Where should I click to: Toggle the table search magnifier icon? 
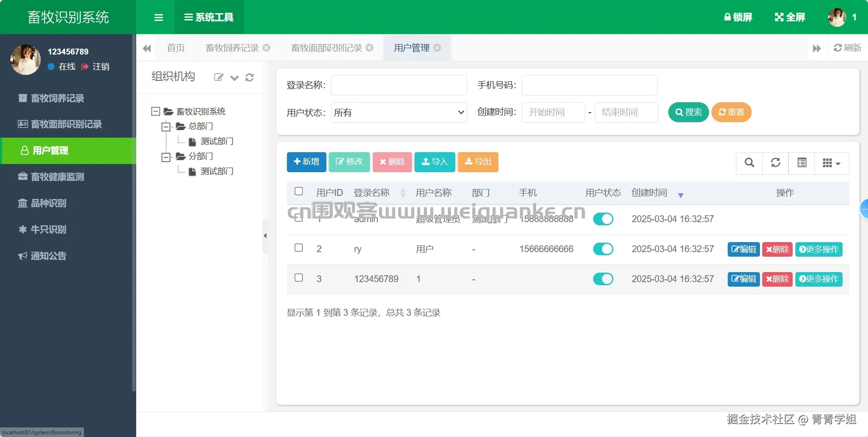click(750, 163)
